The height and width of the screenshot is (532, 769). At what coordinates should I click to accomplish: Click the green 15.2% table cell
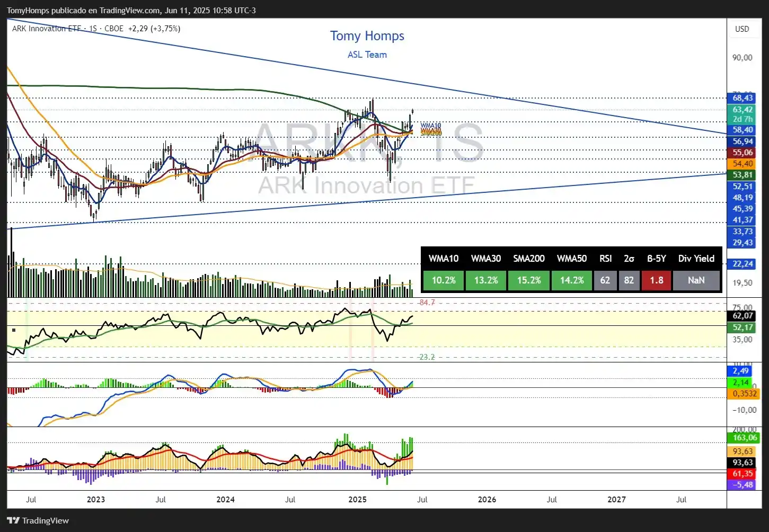pos(529,280)
